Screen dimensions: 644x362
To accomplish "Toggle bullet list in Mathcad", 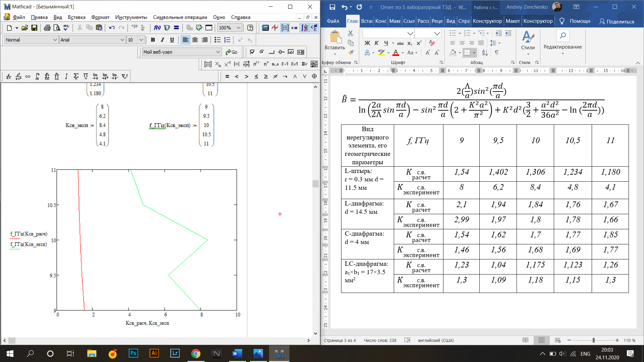I will pyautogui.click(x=218, y=40).
